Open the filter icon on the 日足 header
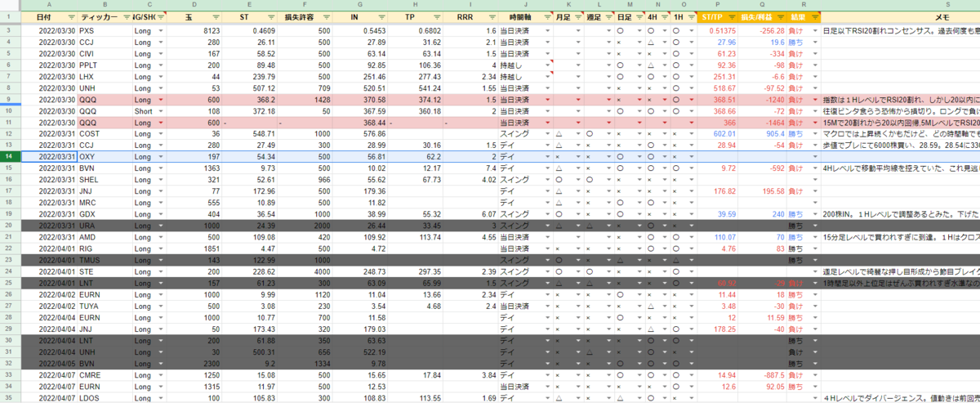Viewport: 980px width, 403px height. pyautogui.click(x=639, y=17)
